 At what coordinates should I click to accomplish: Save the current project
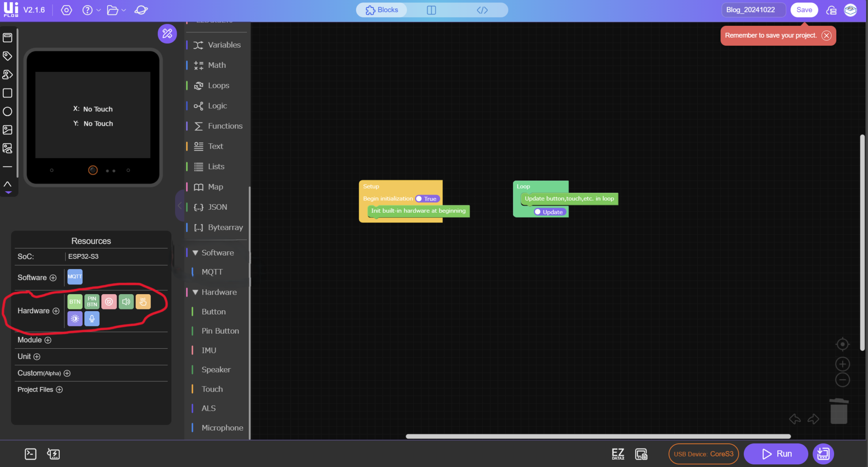pos(804,9)
